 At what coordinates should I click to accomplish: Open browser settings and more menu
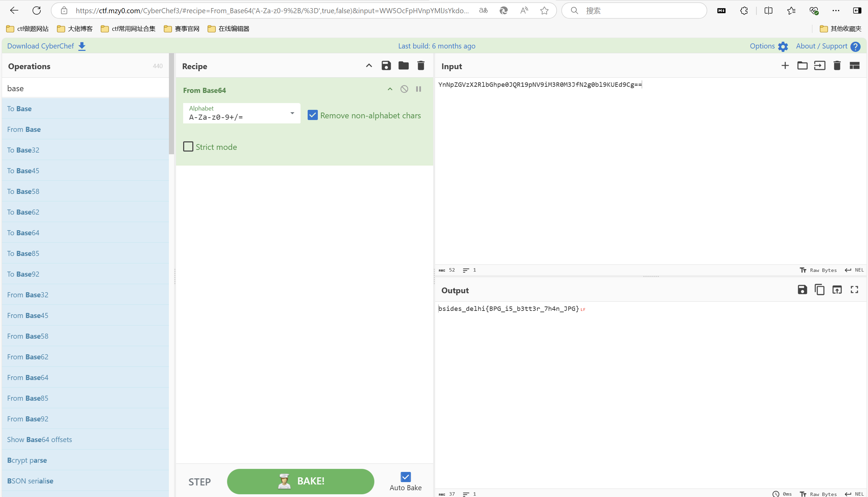pos(836,11)
